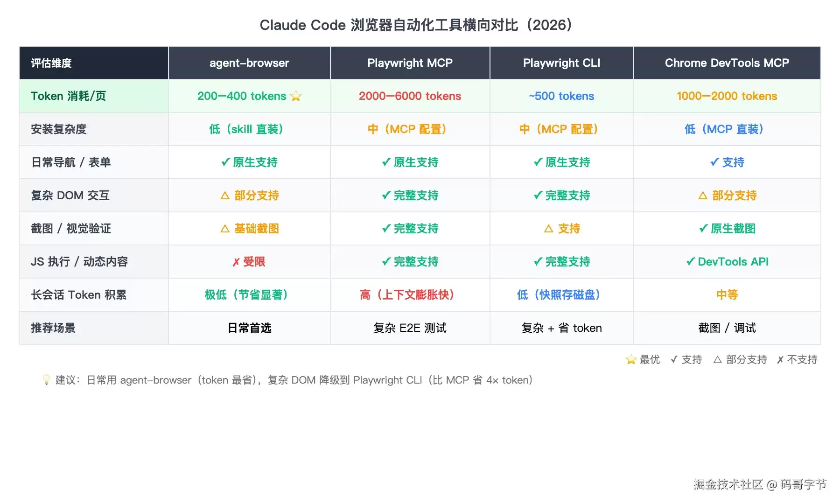
Task: Click the 低（快照存磁盘）cell
Action: click(561, 295)
